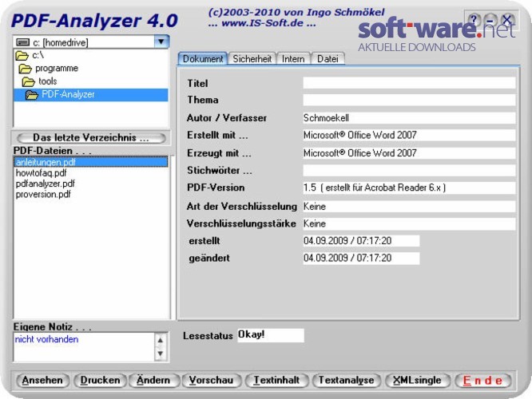Open the tools folder

pos(47,81)
